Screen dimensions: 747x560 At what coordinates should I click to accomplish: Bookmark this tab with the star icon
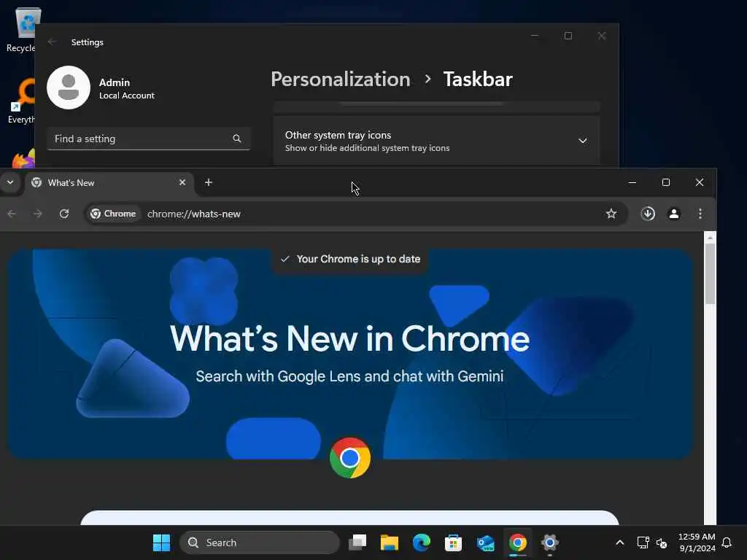coord(611,214)
